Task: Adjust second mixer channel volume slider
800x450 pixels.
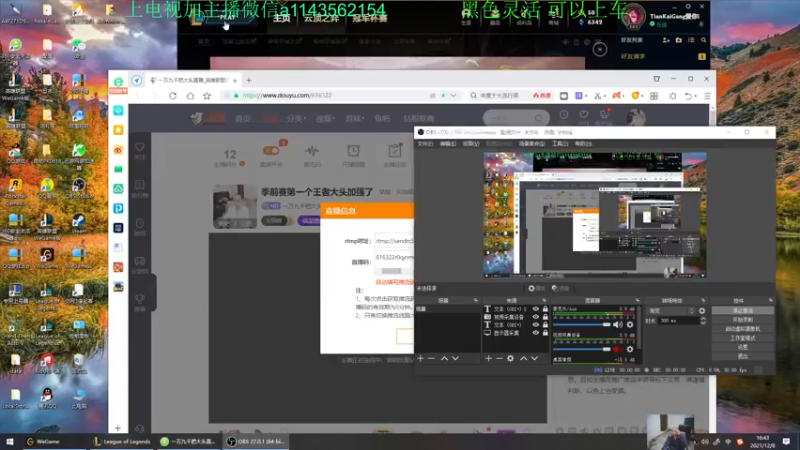Action: pyautogui.click(x=582, y=349)
